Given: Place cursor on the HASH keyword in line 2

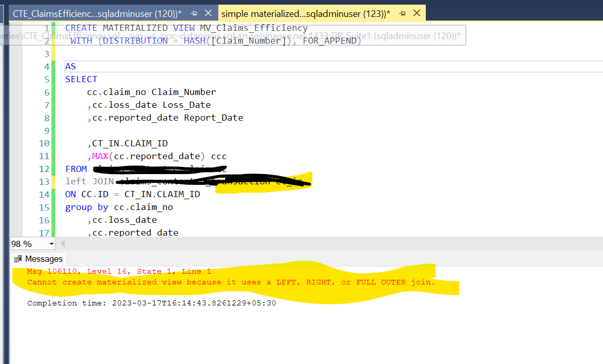Looking at the screenshot, I should coord(194,41).
